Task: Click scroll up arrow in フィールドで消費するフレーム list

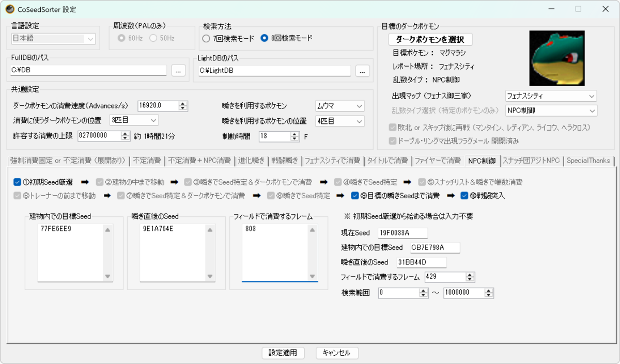Action: point(313,230)
